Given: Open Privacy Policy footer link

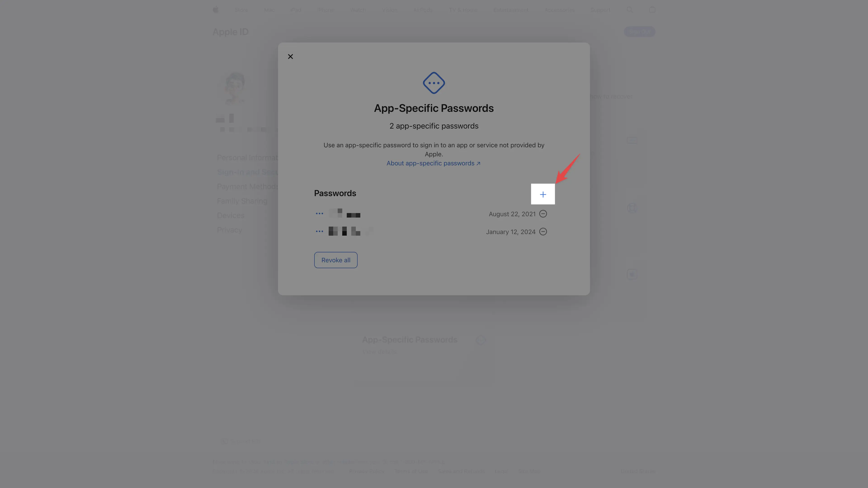Looking at the screenshot, I should 367,471.
